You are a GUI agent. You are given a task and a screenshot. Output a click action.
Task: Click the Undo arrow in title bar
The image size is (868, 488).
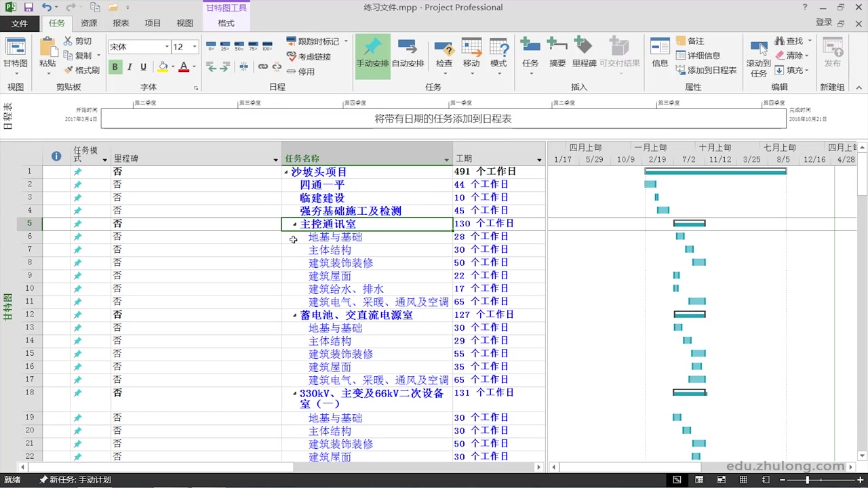tap(46, 7)
